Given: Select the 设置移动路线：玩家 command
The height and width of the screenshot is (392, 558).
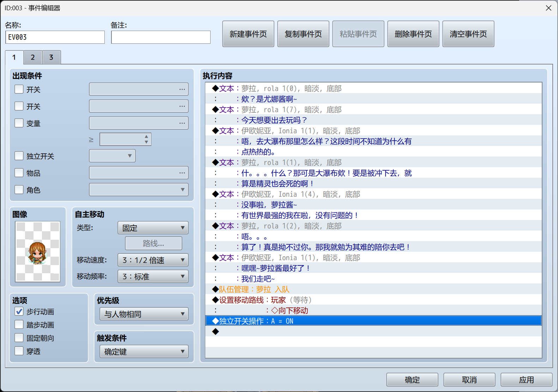Looking at the screenshot, I should 374,300.
